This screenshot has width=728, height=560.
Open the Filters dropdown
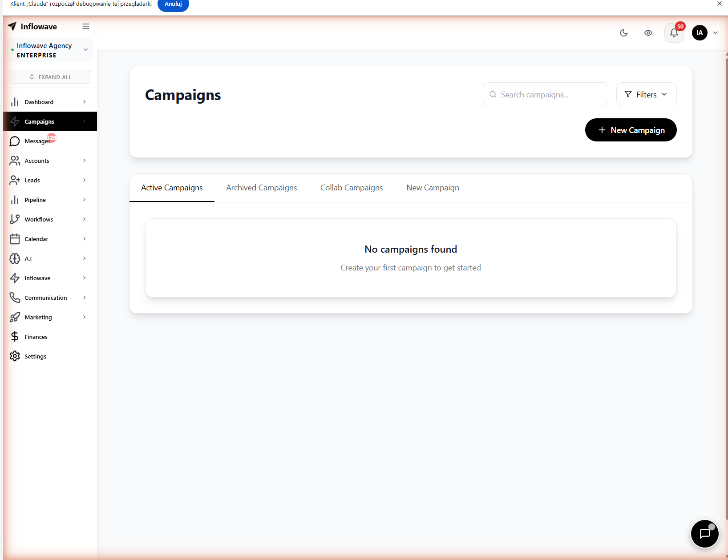pyautogui.click(x=646, y=94)
